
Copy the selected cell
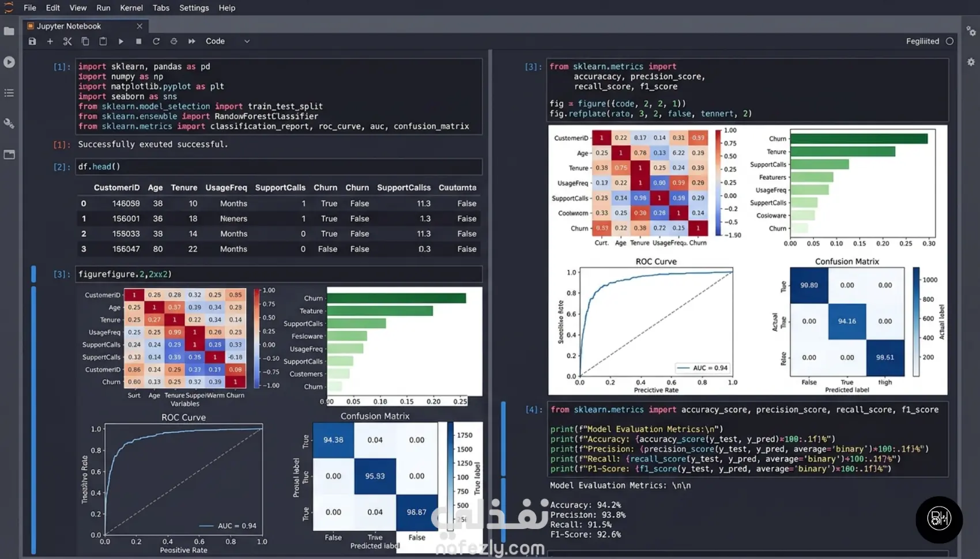85,41
